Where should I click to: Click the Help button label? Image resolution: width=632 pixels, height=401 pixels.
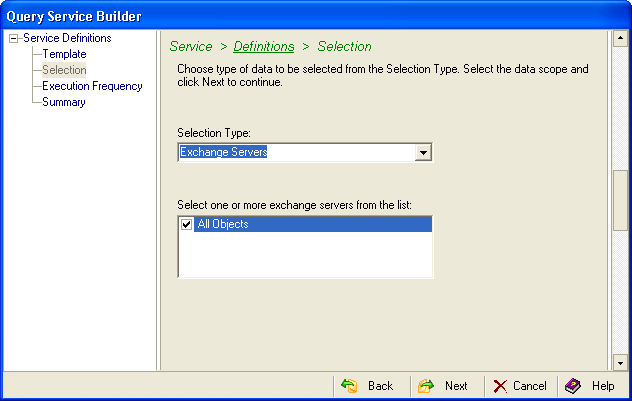(x=603, y=386)
